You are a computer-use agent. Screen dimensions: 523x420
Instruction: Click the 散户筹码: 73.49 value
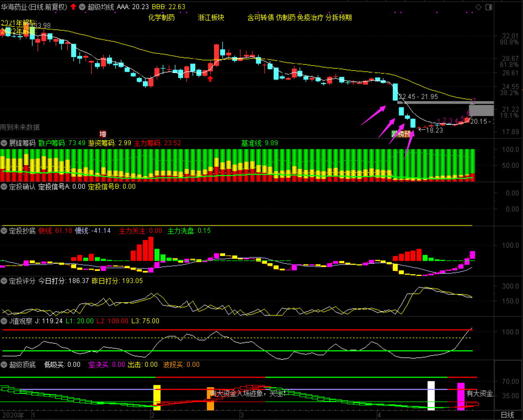point(62,143)
